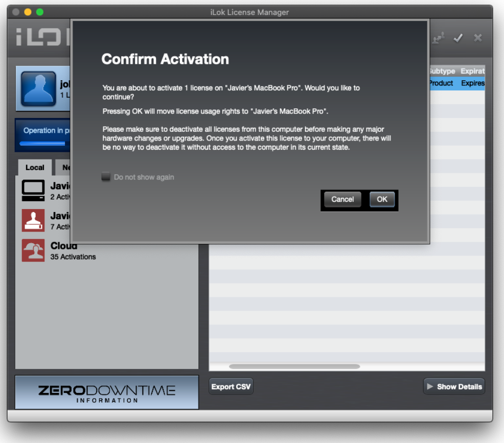Cancel the activation dialog
Screen dimensions: 504x443
pyautogui.click(x=342, y=200)
